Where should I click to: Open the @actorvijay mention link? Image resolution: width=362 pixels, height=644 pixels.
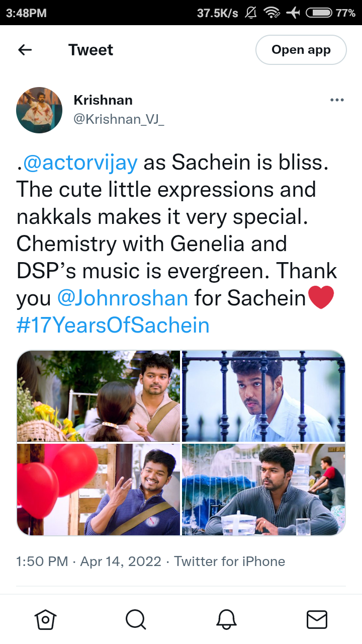(79, 163)
